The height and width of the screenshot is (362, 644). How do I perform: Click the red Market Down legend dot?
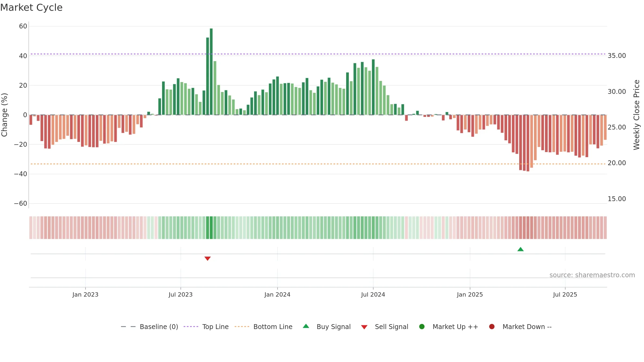coord(492,327)
